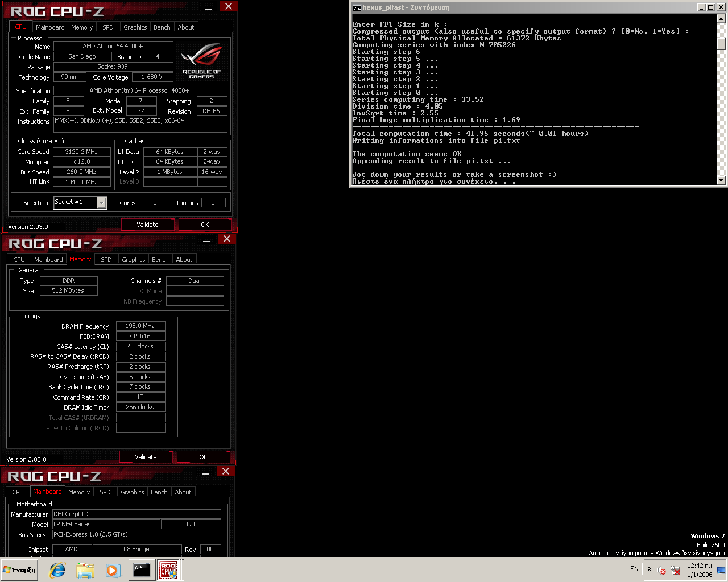Minimize the top ROG CPU-Z window
This screenshot has height=582, width=728.
click(208, 8)
